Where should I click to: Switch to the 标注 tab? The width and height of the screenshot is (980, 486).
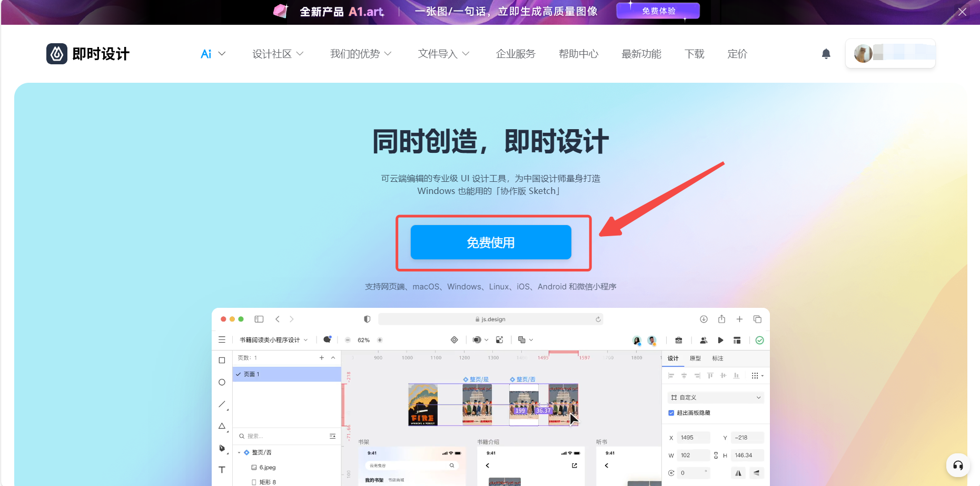pyautogui.click(x=718, y=358)
